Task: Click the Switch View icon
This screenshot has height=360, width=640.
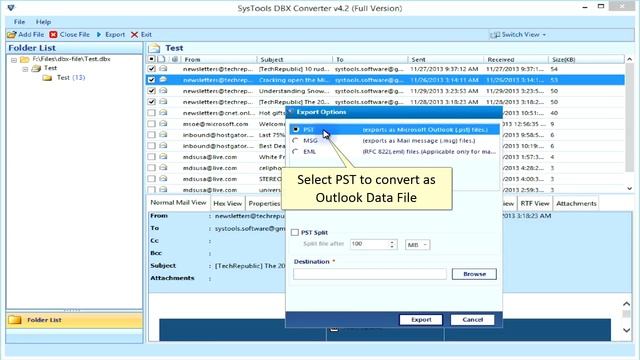Action: (x=495, y=35)
